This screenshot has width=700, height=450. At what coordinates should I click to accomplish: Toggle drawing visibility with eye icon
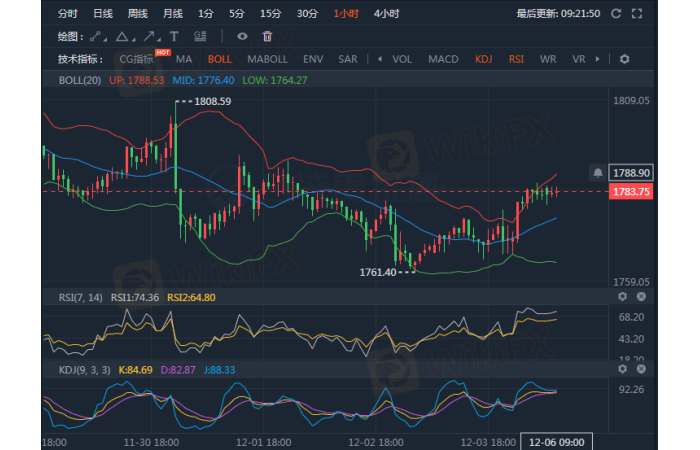[242, 36]
